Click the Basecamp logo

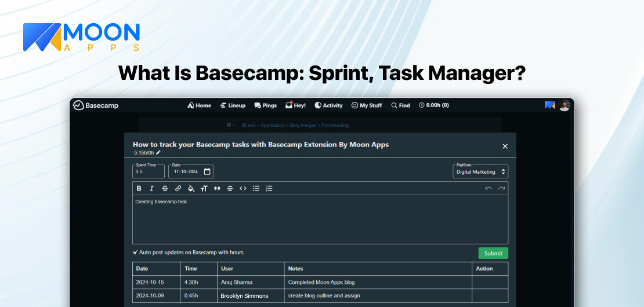pos(96,105)
